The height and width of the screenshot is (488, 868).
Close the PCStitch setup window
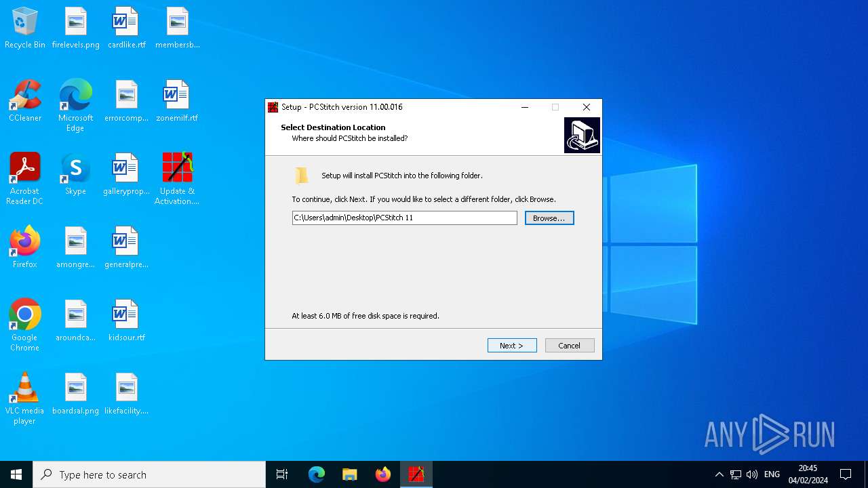(x=587, y=107)
